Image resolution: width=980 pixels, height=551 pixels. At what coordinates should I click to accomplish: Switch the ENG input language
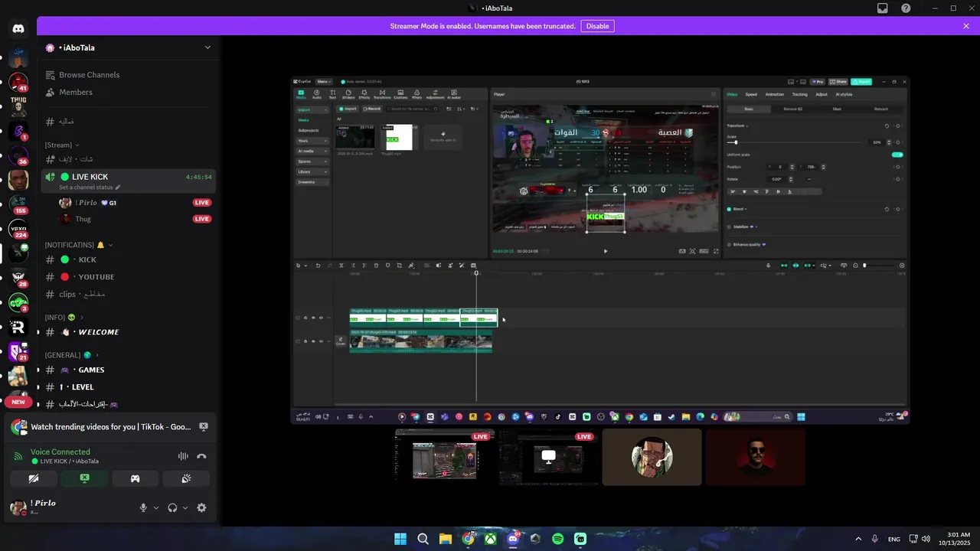coord(894,539)
